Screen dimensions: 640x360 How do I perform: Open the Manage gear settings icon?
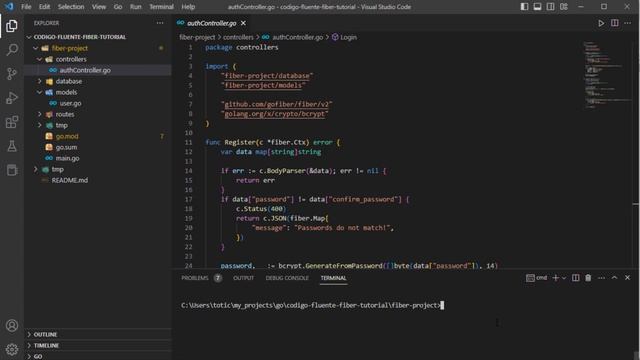(x=12, y=349)
